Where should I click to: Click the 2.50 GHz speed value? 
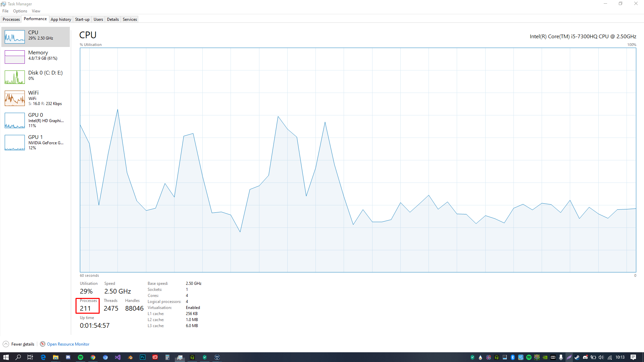point(117,291)
